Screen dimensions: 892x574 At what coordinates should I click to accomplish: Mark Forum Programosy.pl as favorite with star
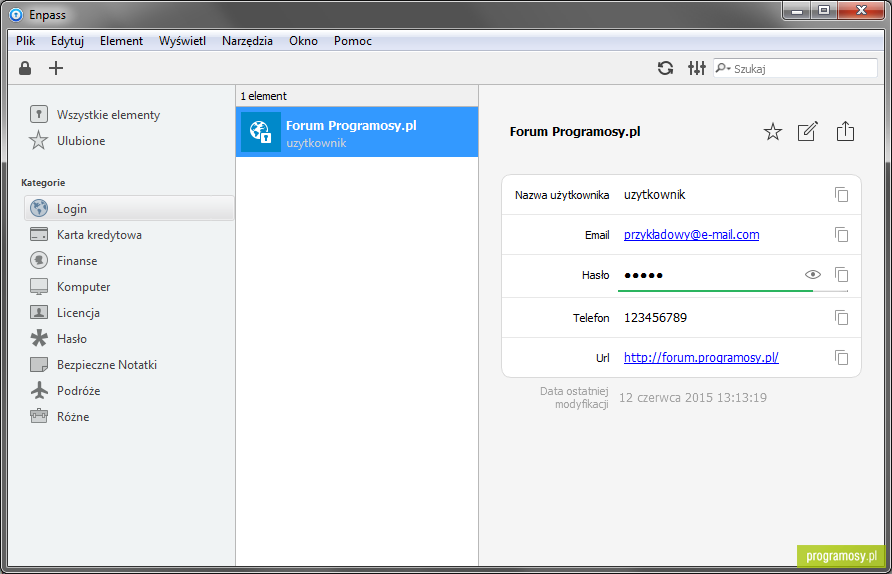(773, 132)
